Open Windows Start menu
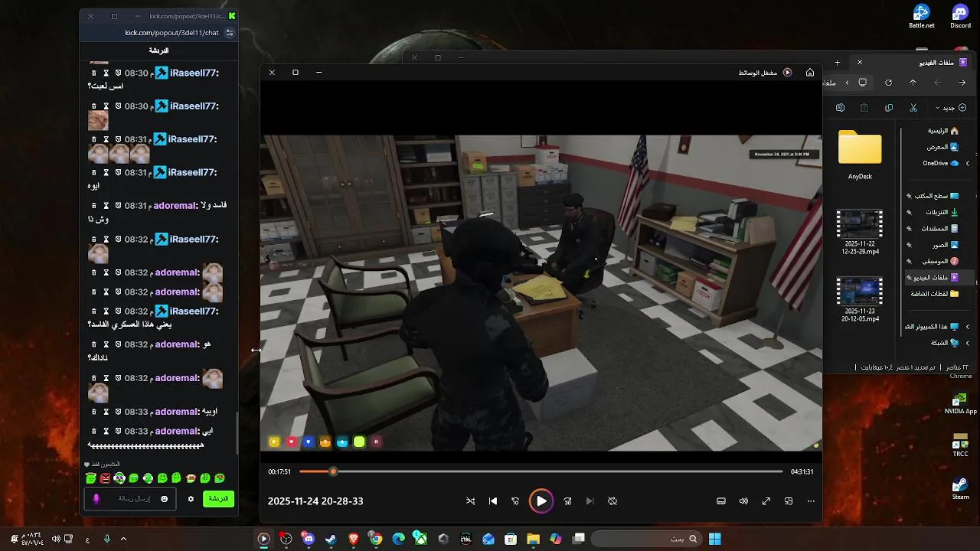980x551 pixels. [x=714, y=539]
